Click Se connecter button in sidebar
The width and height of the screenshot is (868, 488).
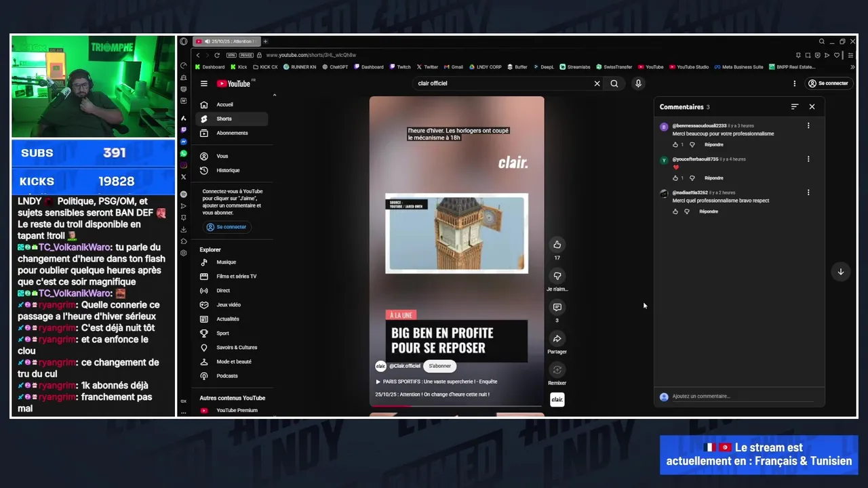[226, 227]
